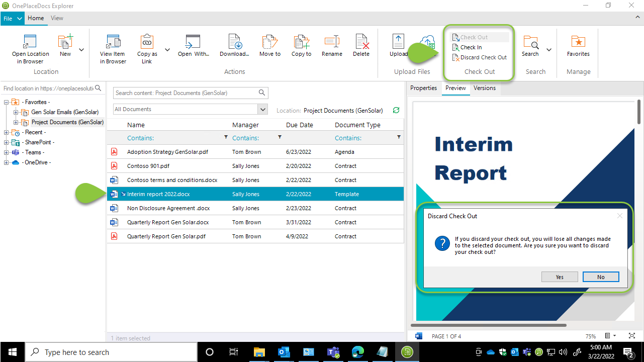Open Outlook from the taskbar
The width and height of the screenshot is (644, 362).
pyautogui.click(x=284, y=352)
